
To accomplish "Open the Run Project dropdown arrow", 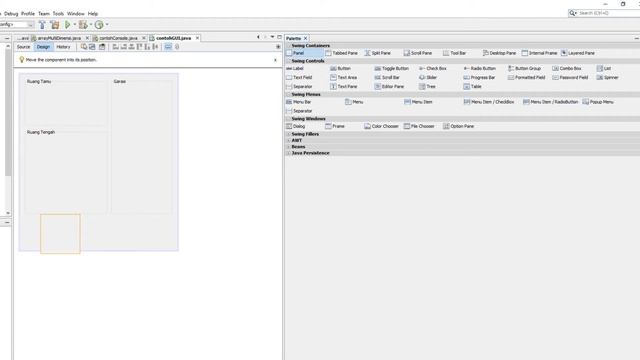I will 74,25.
